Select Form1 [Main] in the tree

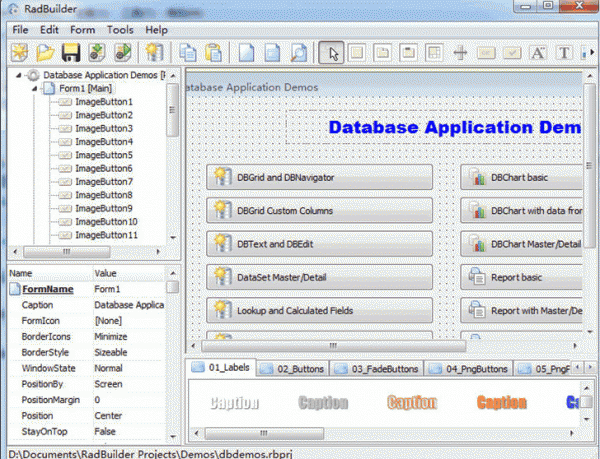pos(85,89)
